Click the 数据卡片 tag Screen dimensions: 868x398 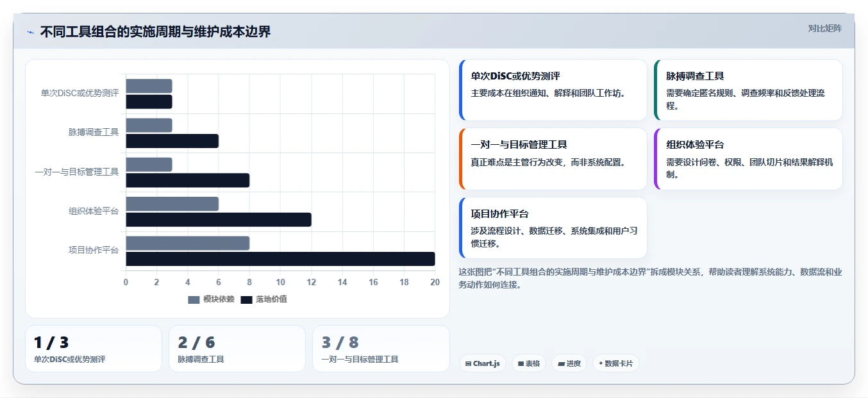pyautogui.click(x=615, y=363)
